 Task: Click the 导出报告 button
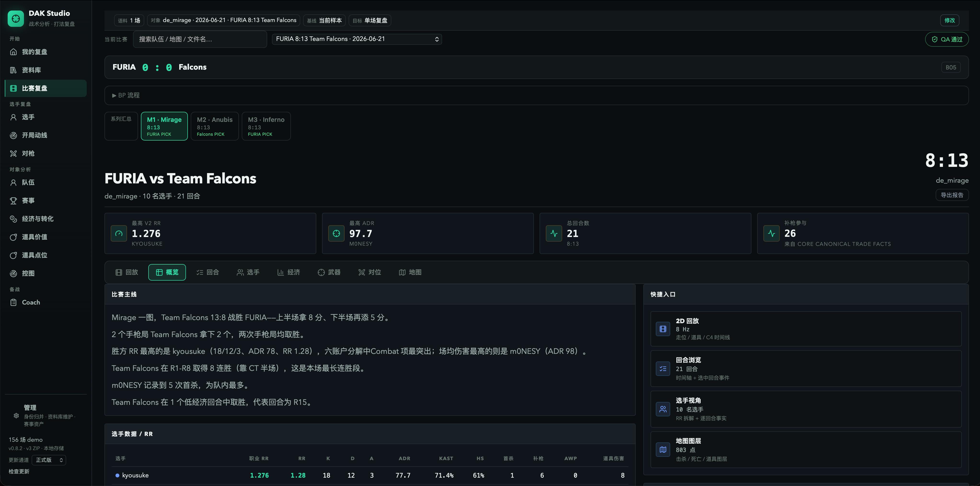952,195
